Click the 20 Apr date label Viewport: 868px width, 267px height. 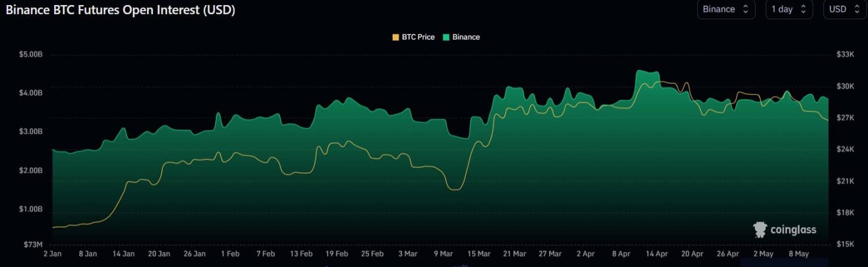692,254
